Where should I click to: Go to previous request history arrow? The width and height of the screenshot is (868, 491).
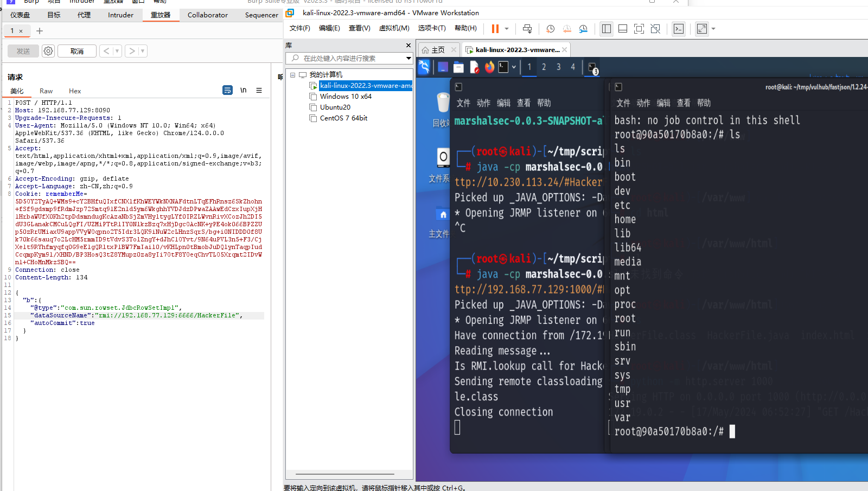(x=106, y=51)
